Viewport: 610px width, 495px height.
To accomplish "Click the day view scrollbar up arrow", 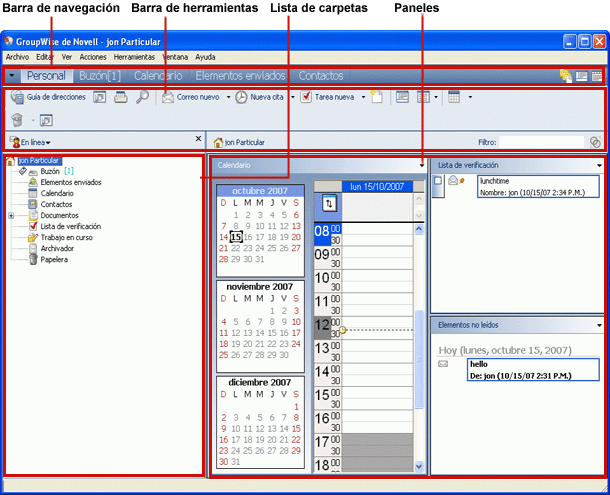I will tap(419, 229).
